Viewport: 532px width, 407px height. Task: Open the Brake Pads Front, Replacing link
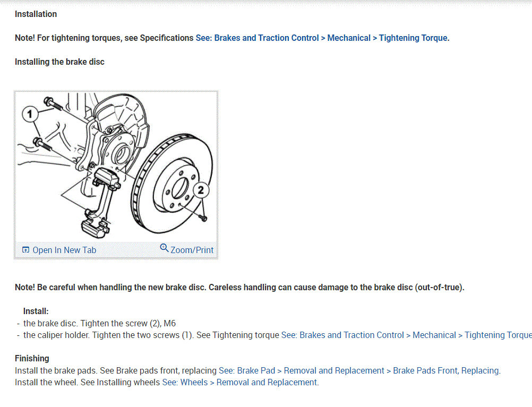point(359,371)
